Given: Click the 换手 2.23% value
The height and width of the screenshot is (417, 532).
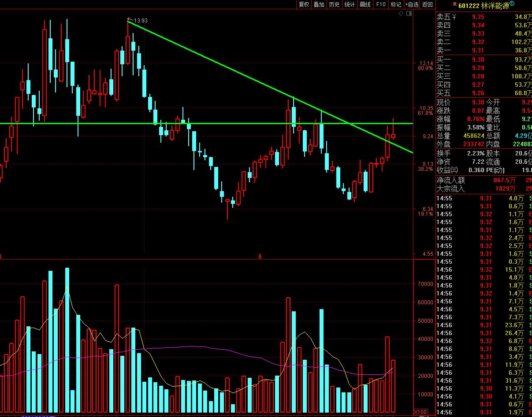Looking at the screenshot, I should point(476,153).
